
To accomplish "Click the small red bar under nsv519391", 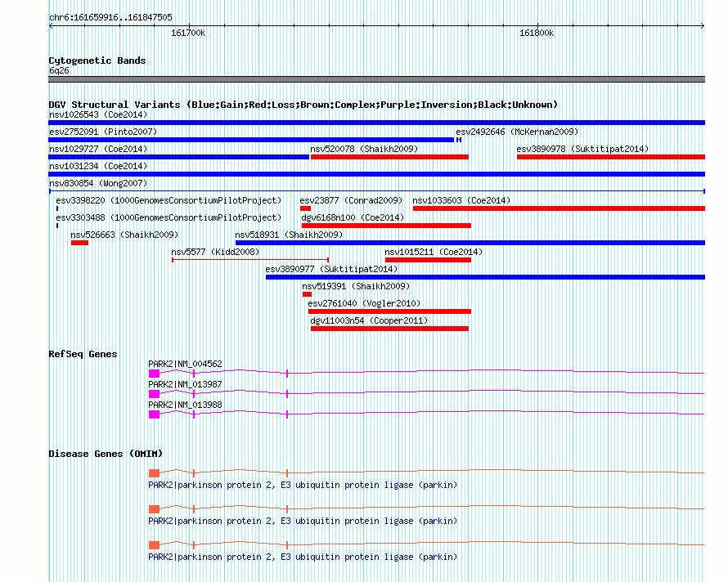I will coord(307,294).
